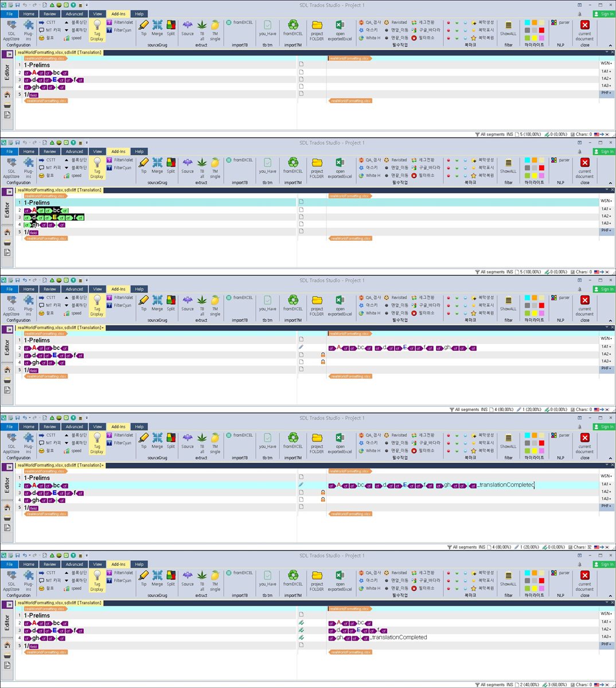Open project FOLDER in the topmost window
Image resolution: width=616 pixels, height=688 pixels.
317,30
